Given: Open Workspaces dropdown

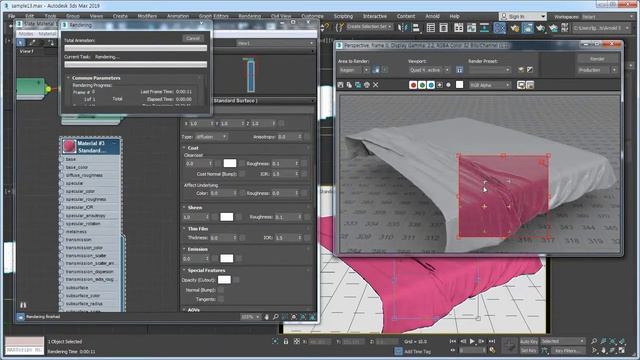Looking at the screenshot, I should (607, 17).
